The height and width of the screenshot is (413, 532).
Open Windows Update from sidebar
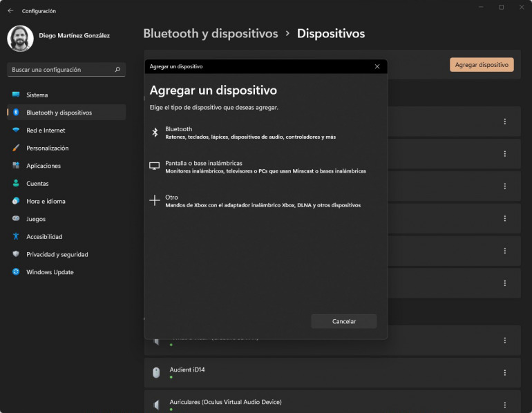pos(50,272)
